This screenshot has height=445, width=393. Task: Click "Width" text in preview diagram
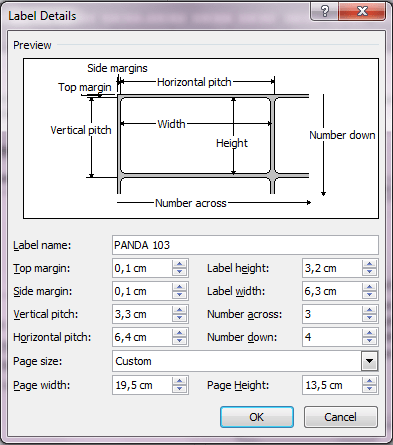click(x=171, y=124)
